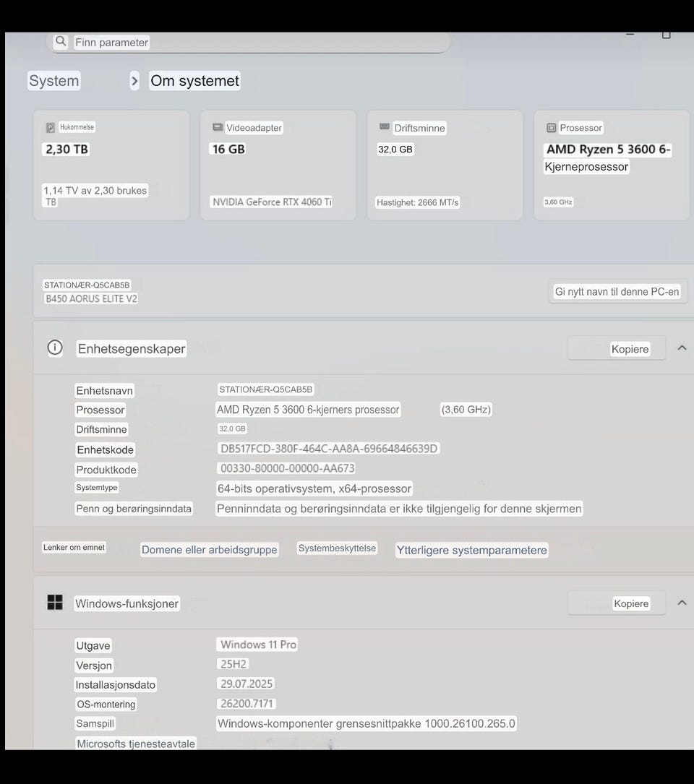Select the OS build 26200.7171

point(247,704)
